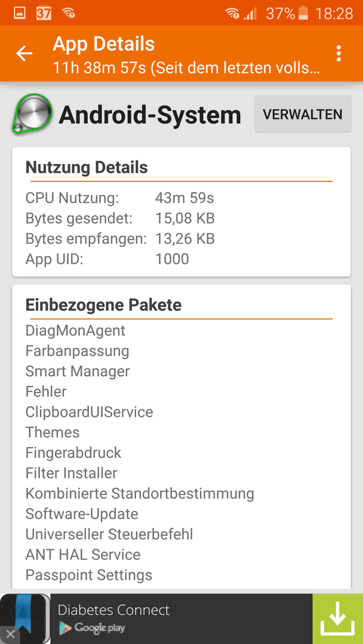Select the DiagMonAgent package entry
This screenshot has height=644, width=363.
point(75,330)
